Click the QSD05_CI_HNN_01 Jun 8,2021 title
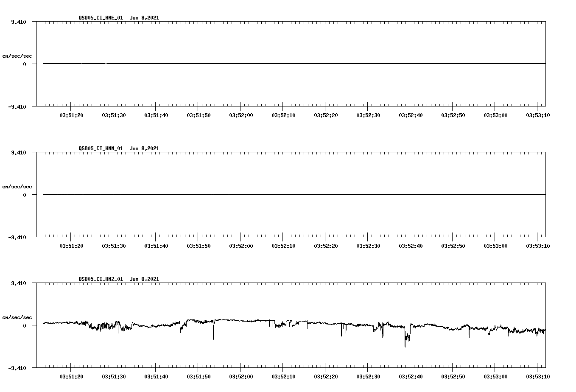Screen dimensions: 576x392 click(x=119, y=148)
